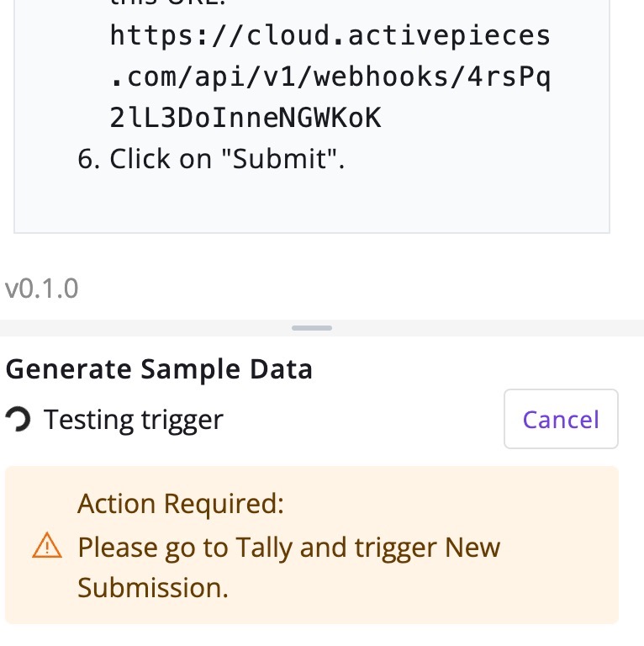Viewport: 644px width, 646px height.
Task: Click the URL line containing api/v1/webhooks
Action: pyautogui.click(x=330, y=77)
